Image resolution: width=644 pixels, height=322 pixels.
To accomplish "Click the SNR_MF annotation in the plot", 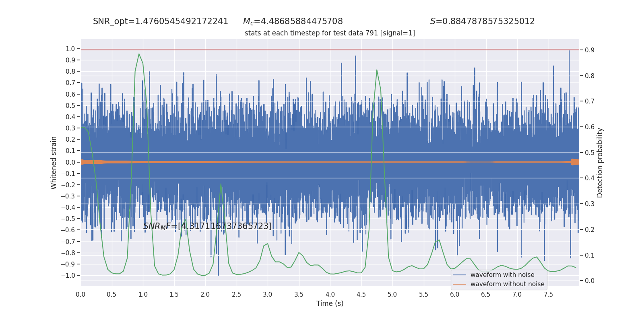I will (207, 226).
